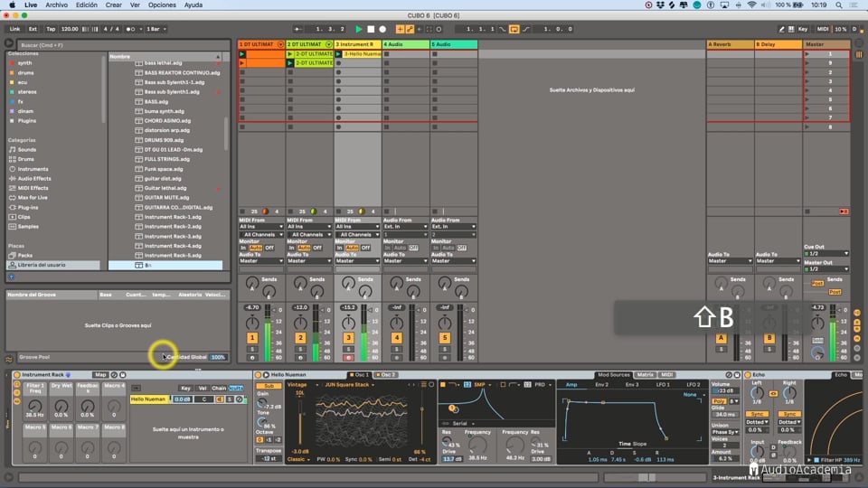Launch the first clip on track 1 DT ULTIMAT

242,54
